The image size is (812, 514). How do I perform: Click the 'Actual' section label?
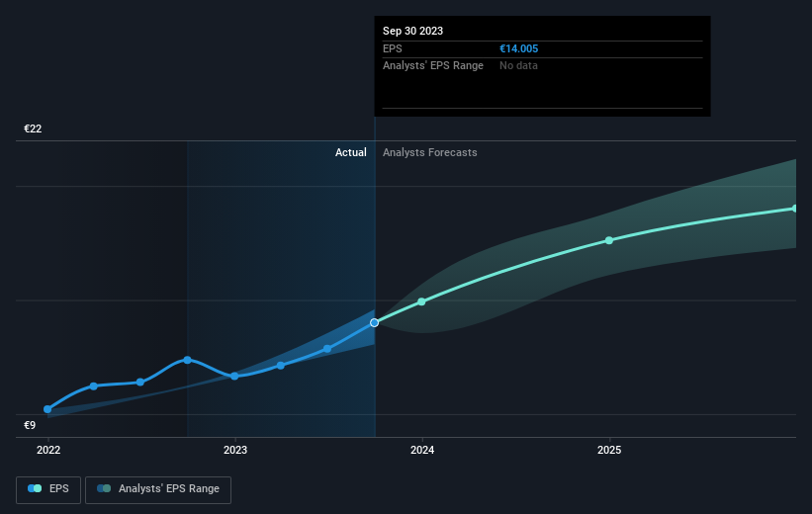click(x=350, y=152)
